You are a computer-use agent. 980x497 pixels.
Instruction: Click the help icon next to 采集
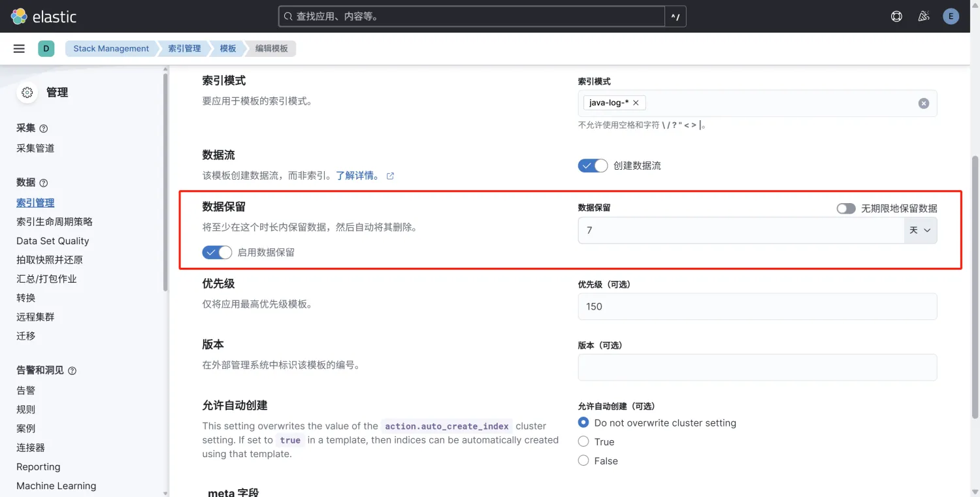click(x=44, y=129)
